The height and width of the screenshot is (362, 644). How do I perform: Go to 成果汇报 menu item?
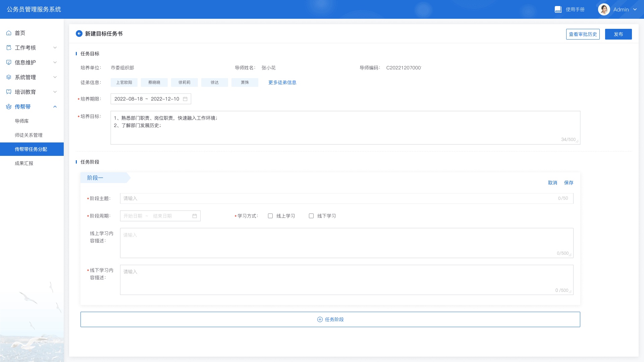(24, 163)
